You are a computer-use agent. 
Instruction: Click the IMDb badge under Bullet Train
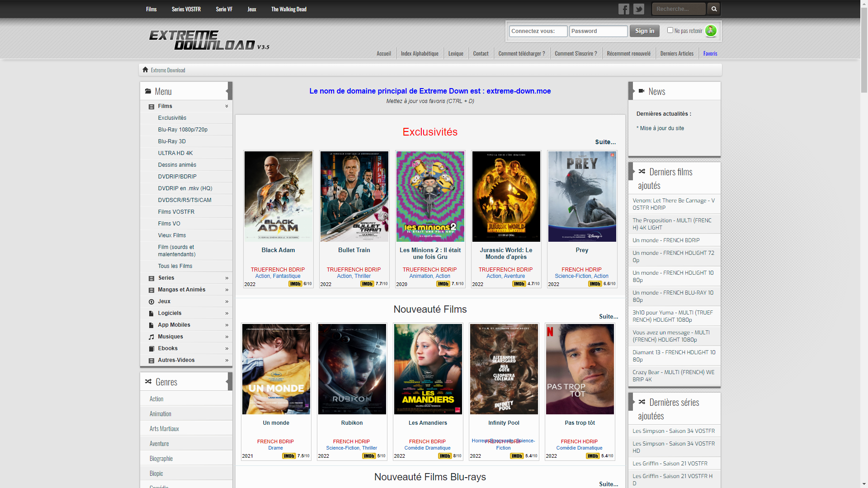[x=367, y=284]
